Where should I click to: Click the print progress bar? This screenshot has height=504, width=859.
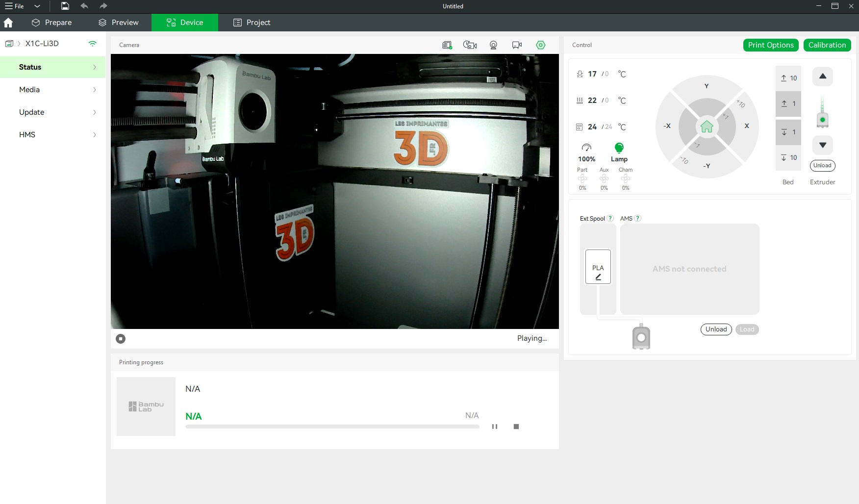[332, 427]
